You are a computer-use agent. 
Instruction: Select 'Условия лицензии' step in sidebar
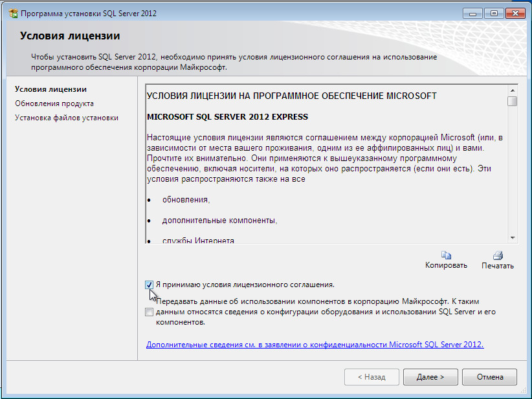51,89
